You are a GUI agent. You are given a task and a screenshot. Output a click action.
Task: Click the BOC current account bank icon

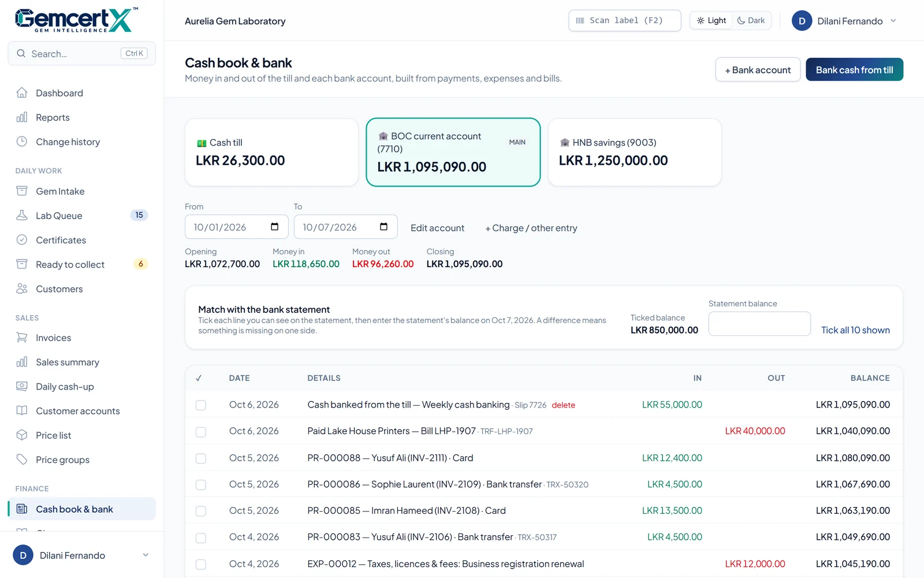point(383,136)
